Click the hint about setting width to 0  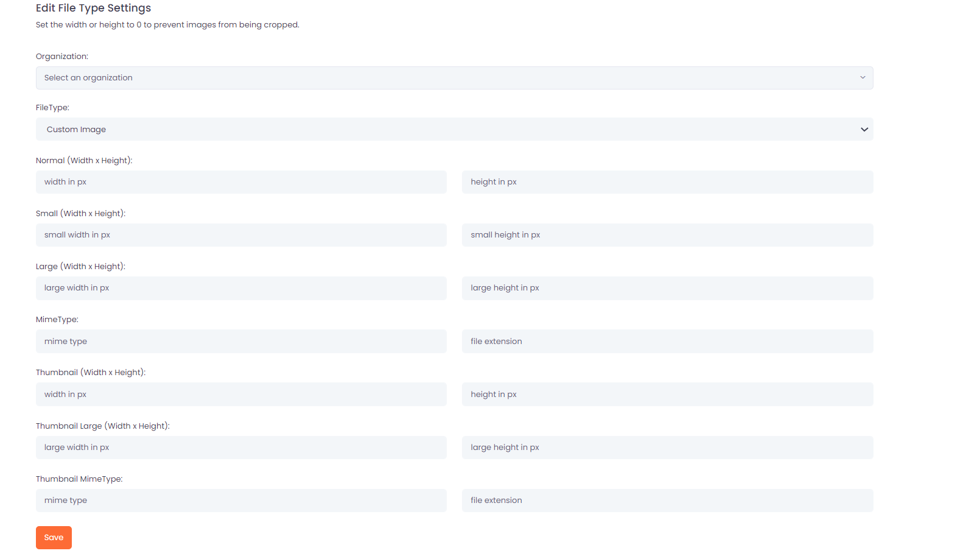[x=167, y=25]
